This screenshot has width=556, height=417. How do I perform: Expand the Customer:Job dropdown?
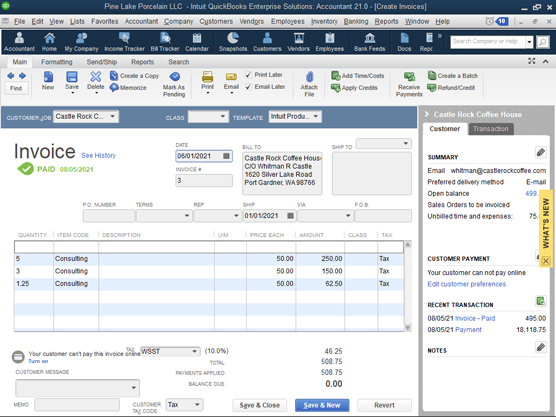pyautogui.click(x=112, y=116)
